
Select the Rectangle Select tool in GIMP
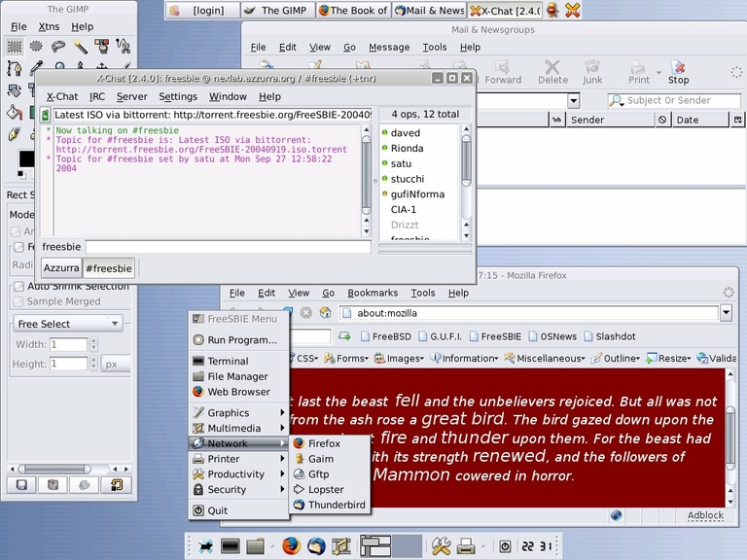click(x=15, y=47)
